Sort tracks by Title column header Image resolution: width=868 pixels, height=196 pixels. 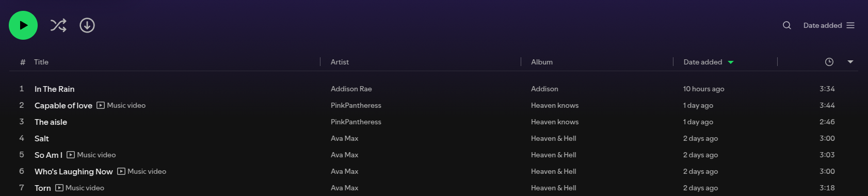[x=41, y=62]
